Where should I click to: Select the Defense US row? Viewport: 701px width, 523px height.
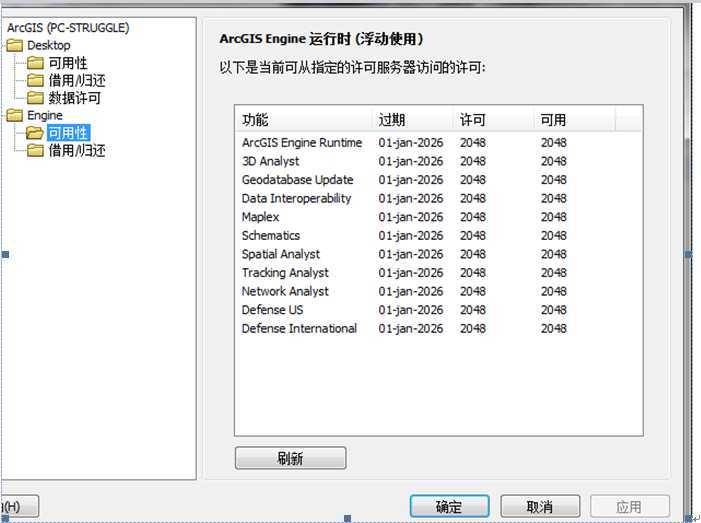[x=438, y=310]
